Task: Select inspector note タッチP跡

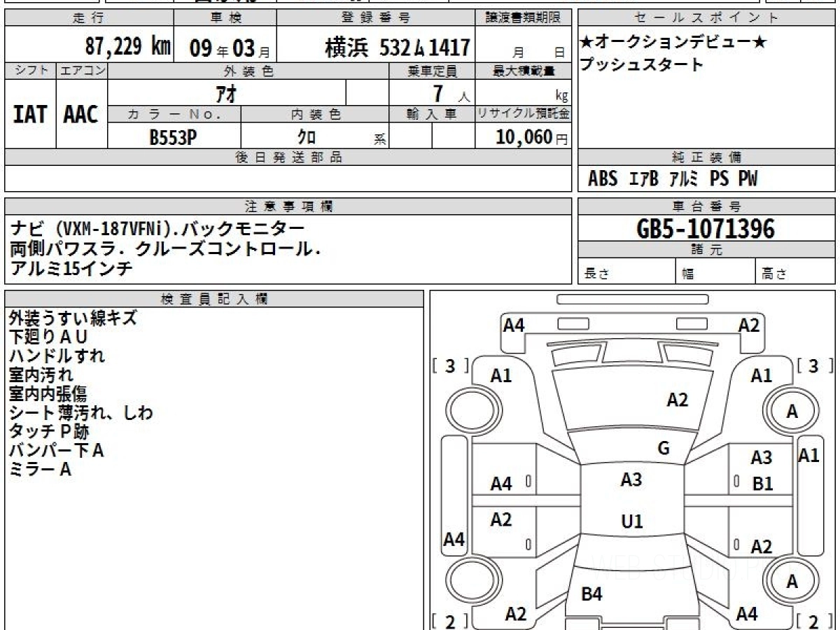Action: 49,431
